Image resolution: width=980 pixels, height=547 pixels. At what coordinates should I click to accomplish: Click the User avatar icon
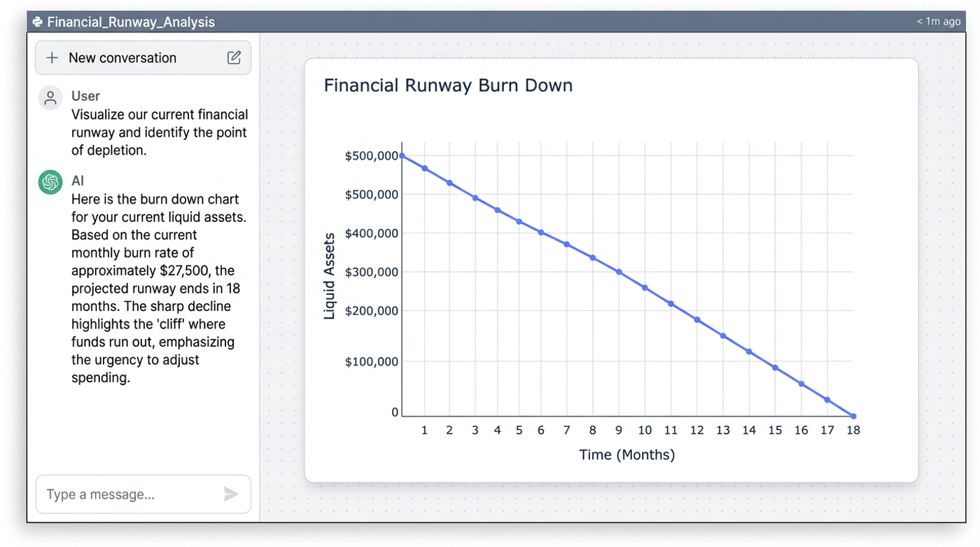50,98
